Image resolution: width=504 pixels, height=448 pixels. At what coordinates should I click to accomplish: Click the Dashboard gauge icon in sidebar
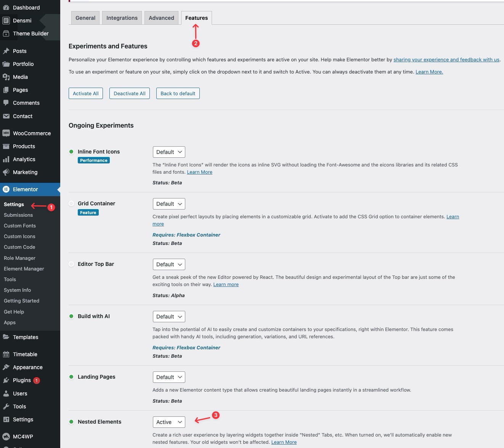(x=6, y=8)
